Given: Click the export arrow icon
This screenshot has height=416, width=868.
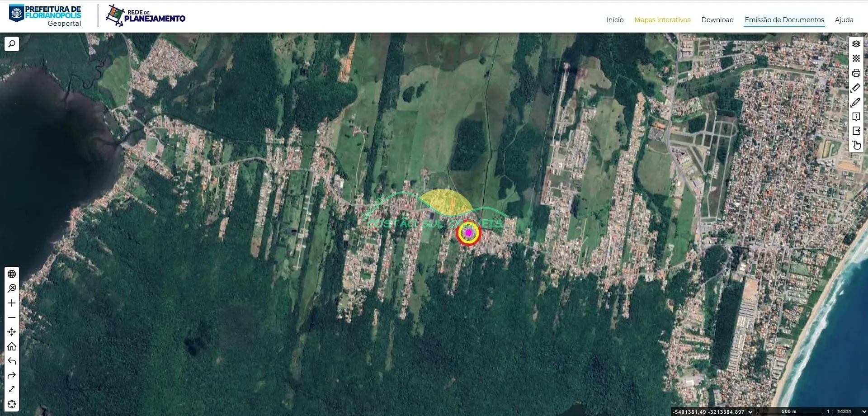Looking at the screenshot, I should coord(856,131).
